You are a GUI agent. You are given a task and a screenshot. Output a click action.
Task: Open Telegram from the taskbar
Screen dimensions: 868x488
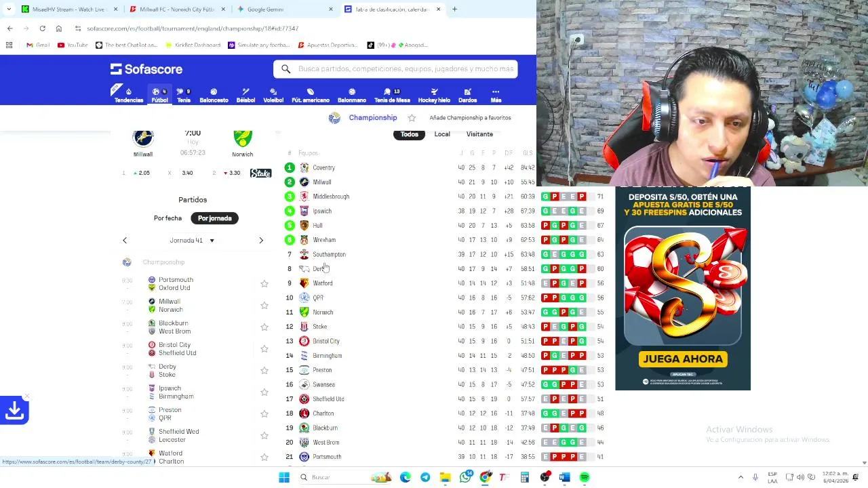(425, 478)
